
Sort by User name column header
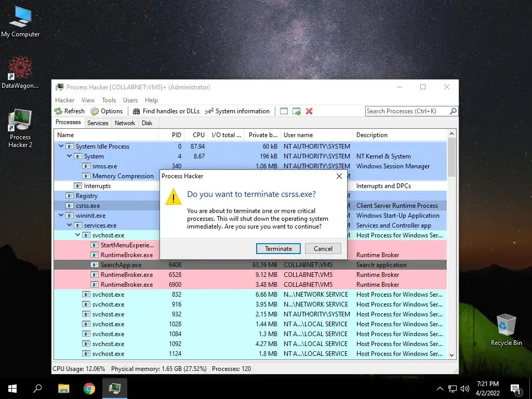(x=316, y=135)
